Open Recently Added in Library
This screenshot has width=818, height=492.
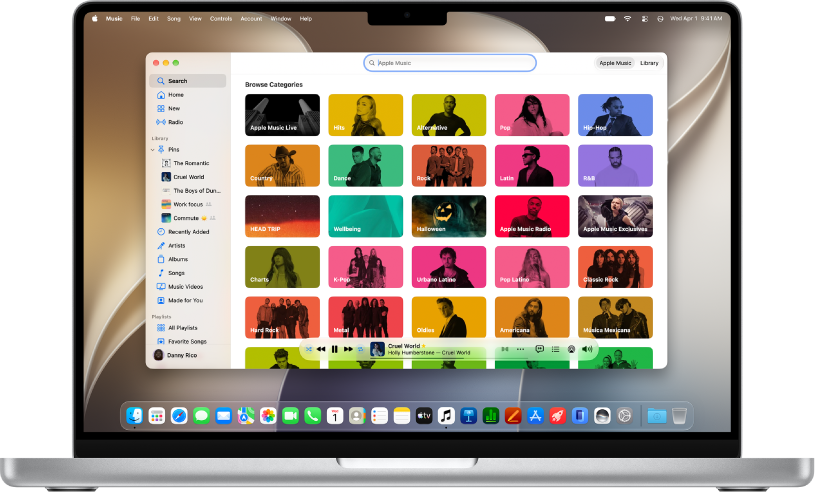coord(188,232)
